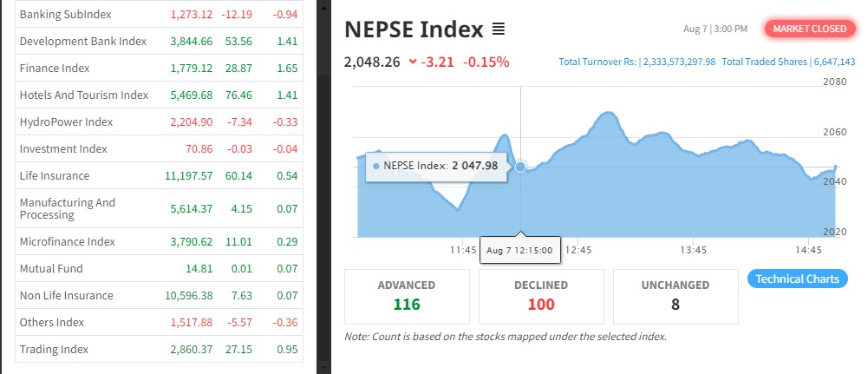
Task: Open the Life Insurance index
Action: point(55,175)
